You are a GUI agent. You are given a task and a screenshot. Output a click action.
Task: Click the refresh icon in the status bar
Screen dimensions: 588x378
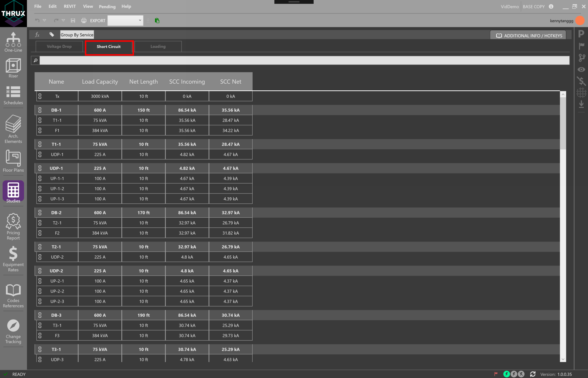click(x=533, y=374)
